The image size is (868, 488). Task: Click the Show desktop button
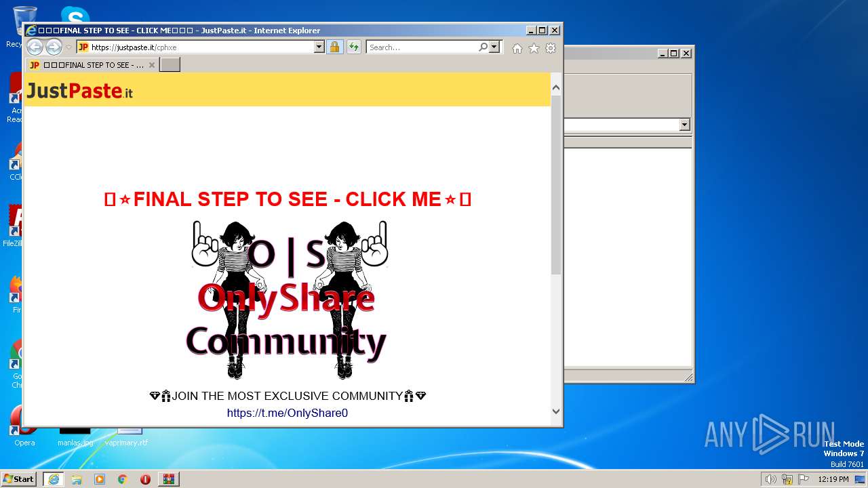tap(861, 479)
